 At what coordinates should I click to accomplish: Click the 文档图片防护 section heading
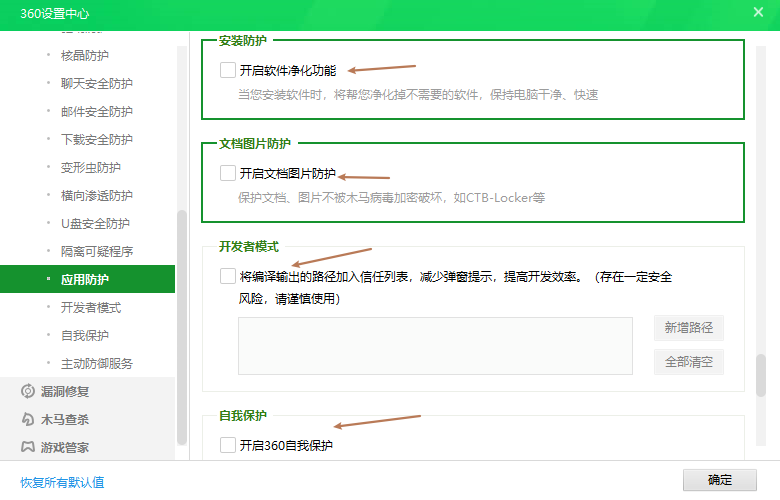tap(255, 144)
